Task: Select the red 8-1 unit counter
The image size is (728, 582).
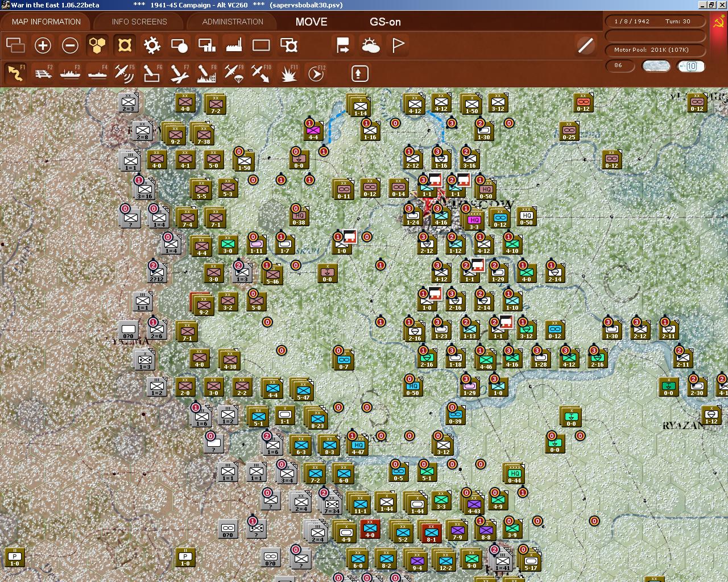Action: coord(431,533)
